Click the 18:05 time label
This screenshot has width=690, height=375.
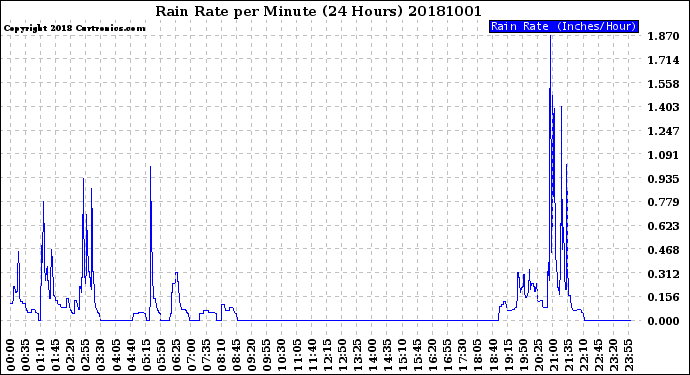478,355
